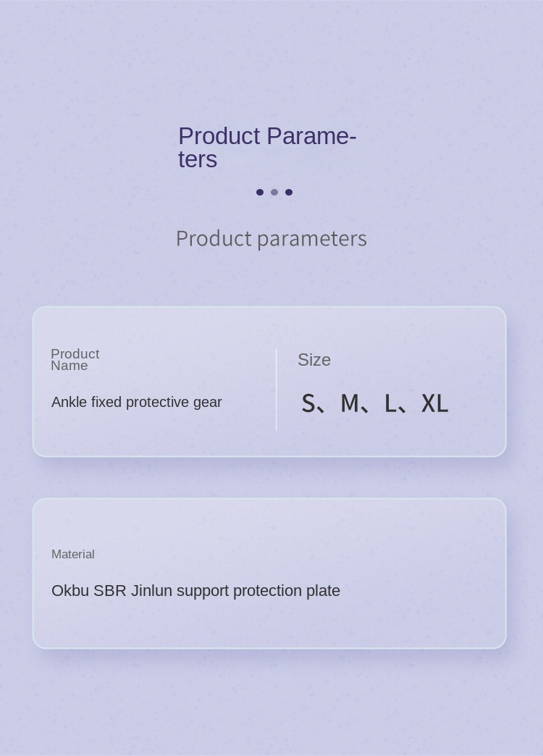Choose size M

point(349,403)
